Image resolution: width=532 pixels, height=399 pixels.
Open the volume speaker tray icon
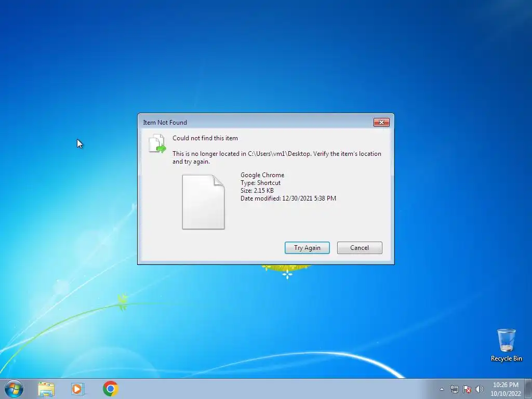click(480, 389)
